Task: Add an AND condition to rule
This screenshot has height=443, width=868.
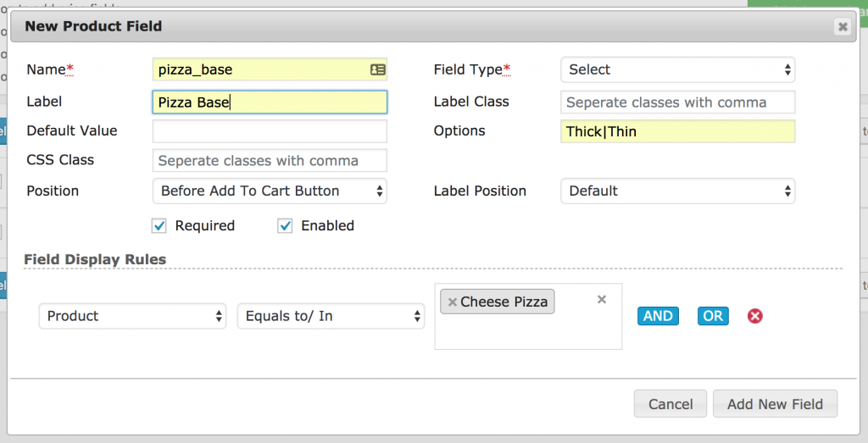Action: [658, 316]
